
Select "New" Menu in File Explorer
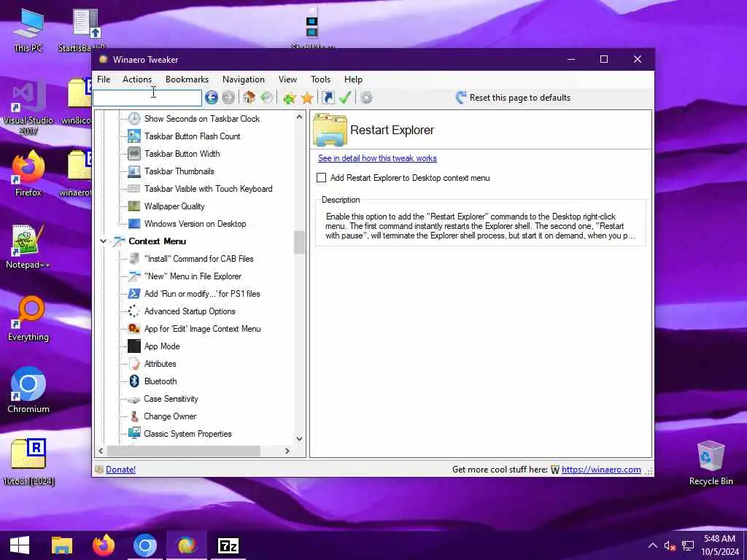tap(193, 276)
